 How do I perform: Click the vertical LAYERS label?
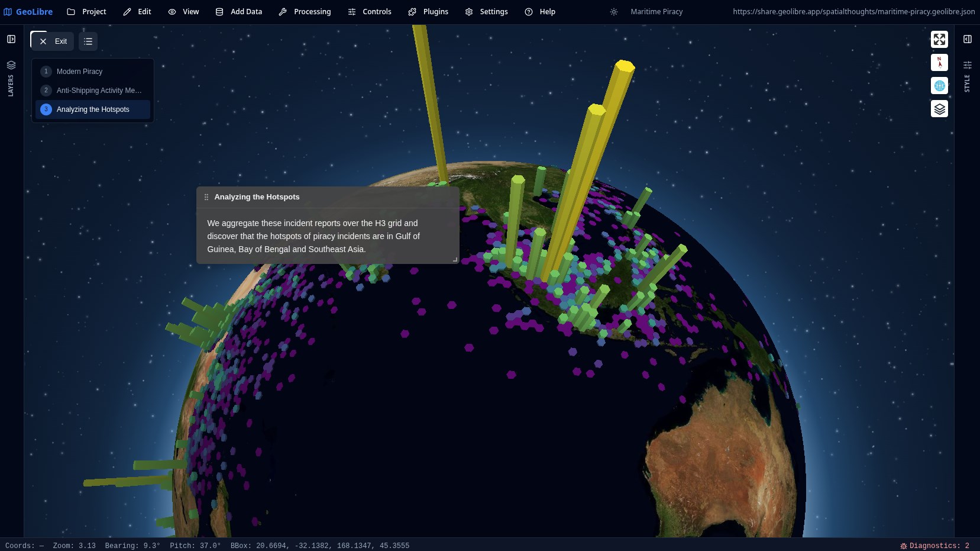coord(11,86)
